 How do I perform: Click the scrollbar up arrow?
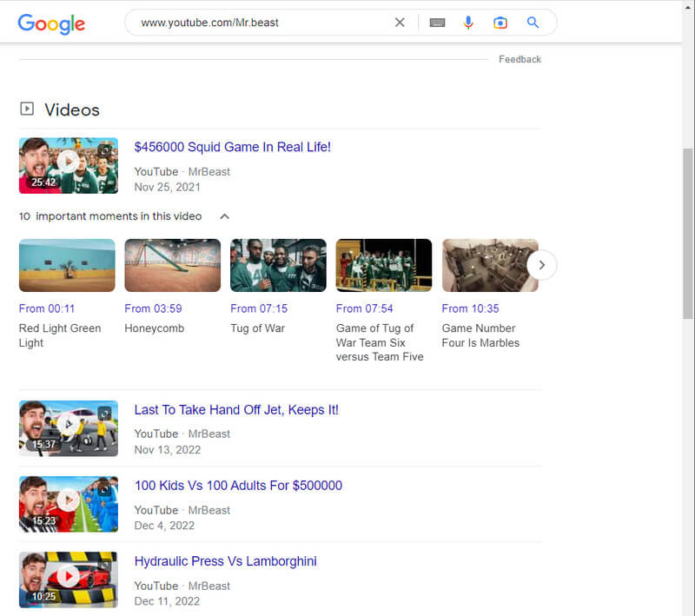point(687,8)
